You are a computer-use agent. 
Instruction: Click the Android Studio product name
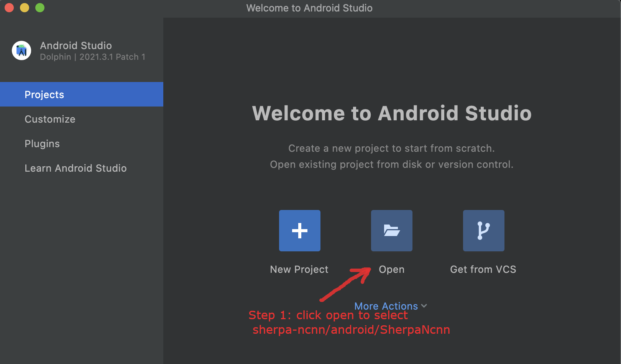[x=76, y=45]
